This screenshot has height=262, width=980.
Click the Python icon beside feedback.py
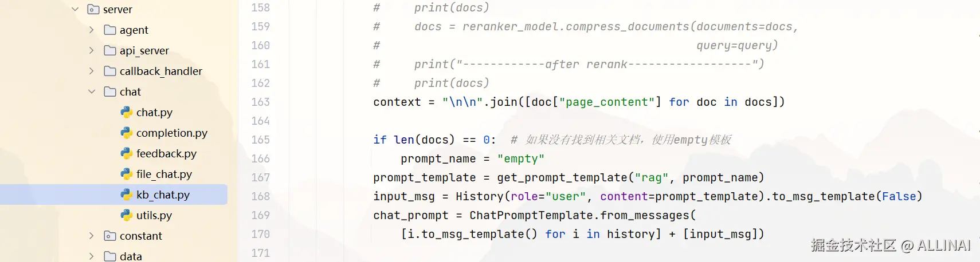coord(127,153)
